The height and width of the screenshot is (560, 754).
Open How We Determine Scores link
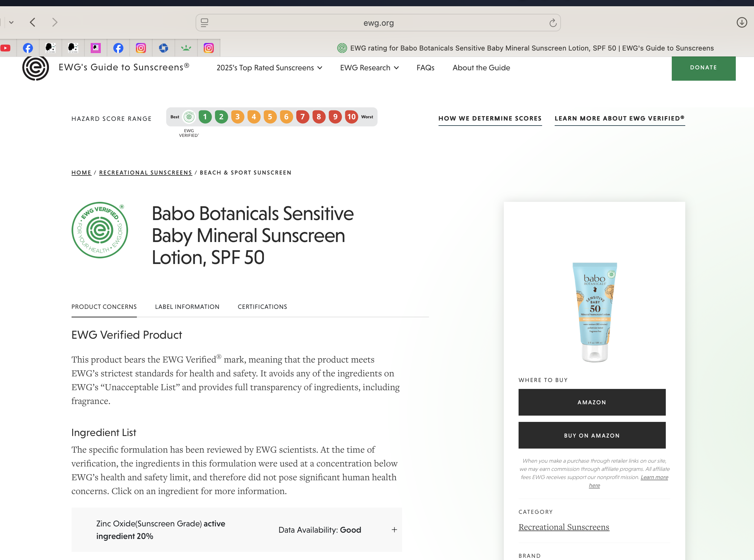(x=490, y=119)
